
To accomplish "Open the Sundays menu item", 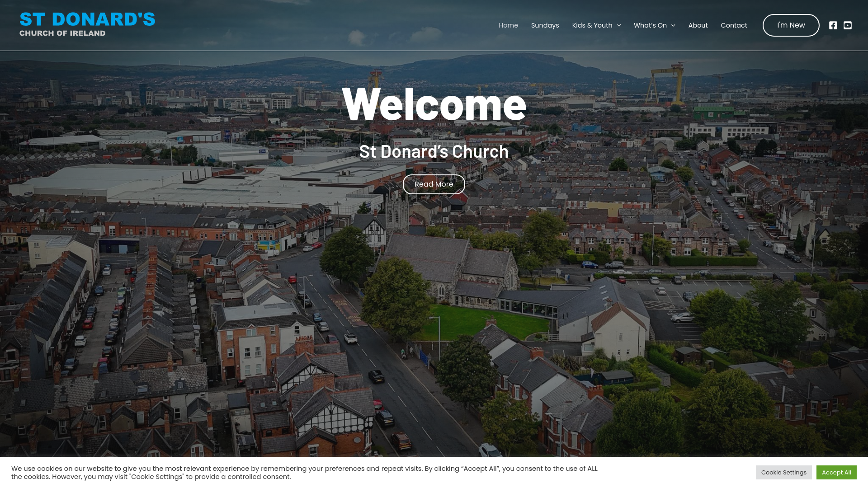I will 545,25.
